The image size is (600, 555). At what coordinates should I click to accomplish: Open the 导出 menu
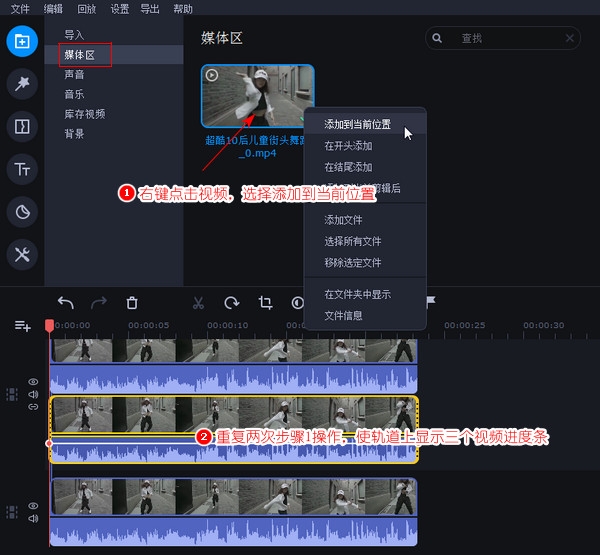coord(150,8)
